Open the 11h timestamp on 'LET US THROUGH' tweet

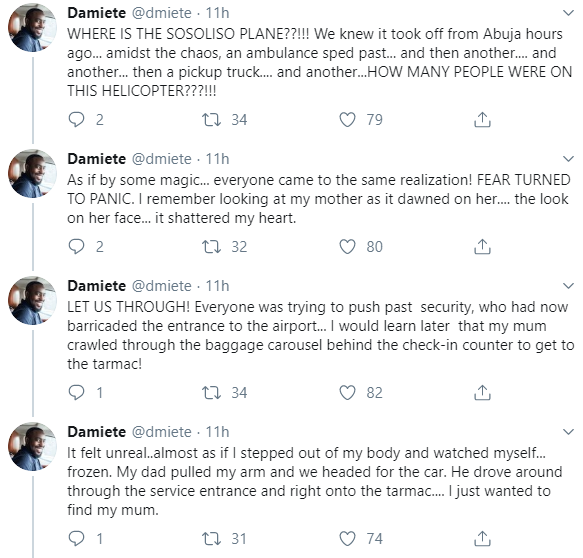click(x=218, y=286)
